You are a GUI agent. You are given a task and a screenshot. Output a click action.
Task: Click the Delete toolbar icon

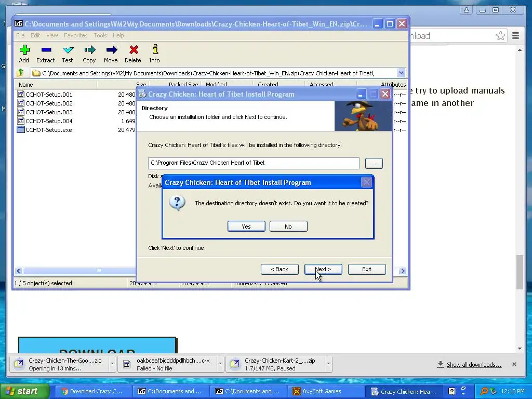[132, 54]
